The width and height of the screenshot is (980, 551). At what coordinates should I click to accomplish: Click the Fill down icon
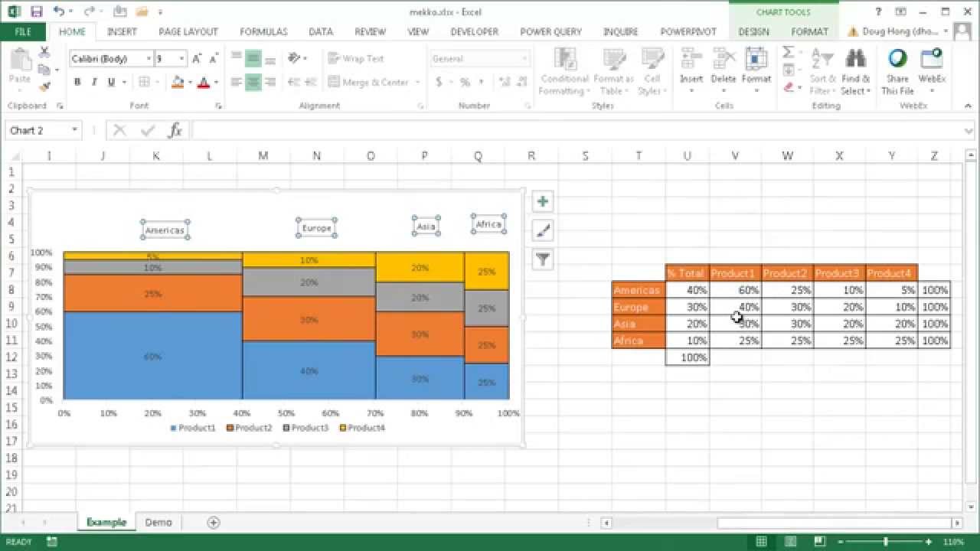pos(788,70)
